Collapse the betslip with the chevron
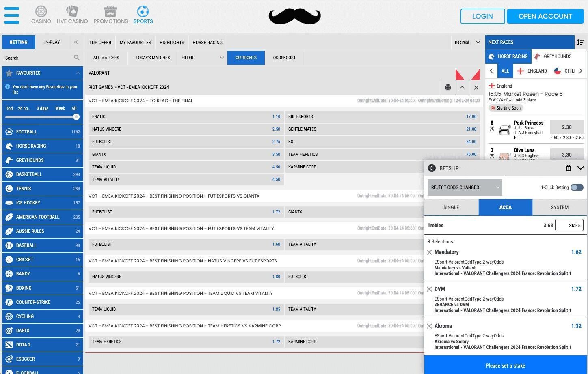Screen dimensions: 588x374 tap(580, 168)
